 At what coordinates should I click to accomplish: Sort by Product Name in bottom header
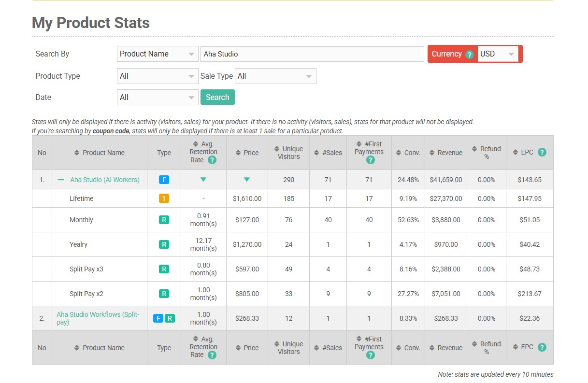pyautogui.click(x=76, y=348)
